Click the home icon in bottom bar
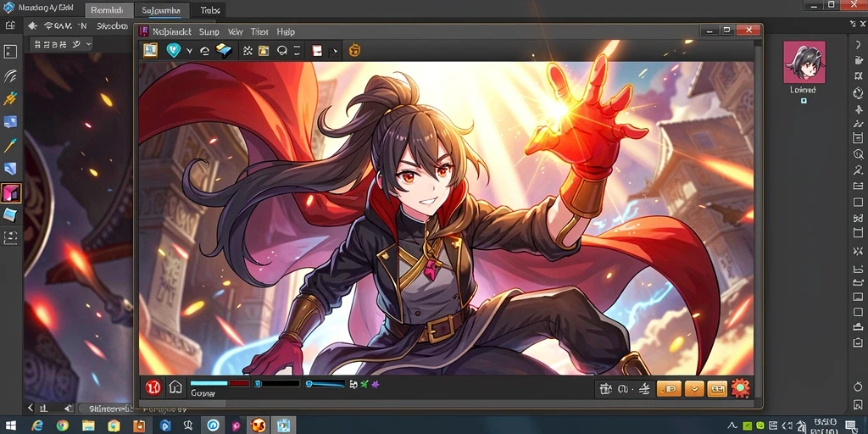Image resolution: width=868 pixels, height=434 pixels. (175, 387)
